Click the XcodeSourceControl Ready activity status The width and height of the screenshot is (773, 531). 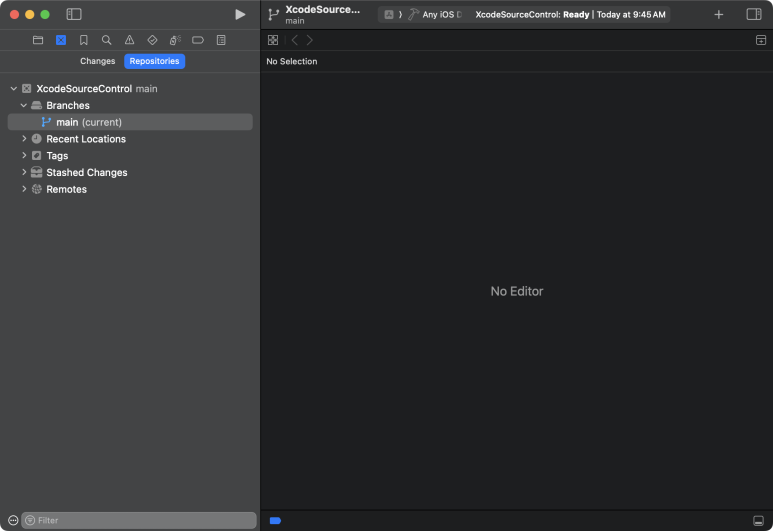tap(570, 15)
